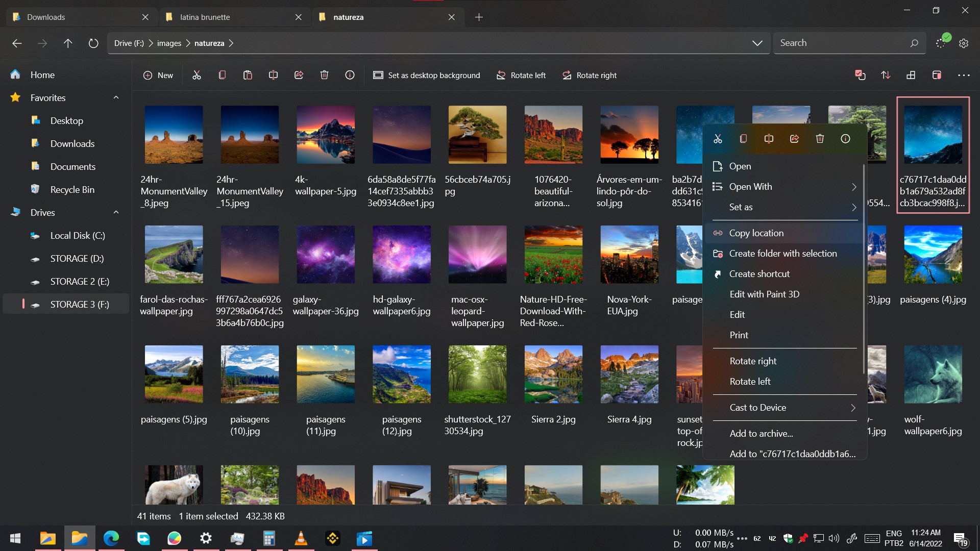Open Files app settings gear
Image resolution: width=980 pixels, height=551 pixels.
pos(964,43)
